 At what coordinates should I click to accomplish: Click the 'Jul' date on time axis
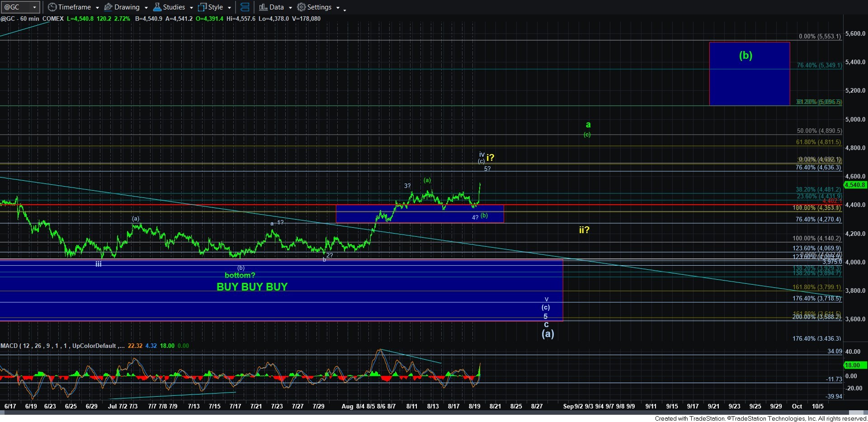(x=112, y=406)
